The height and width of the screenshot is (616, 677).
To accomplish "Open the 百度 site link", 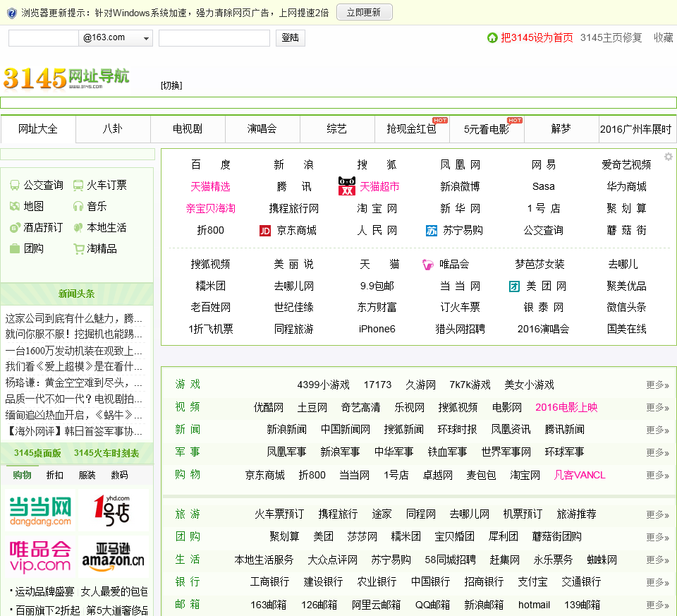I will pos(211,165).
